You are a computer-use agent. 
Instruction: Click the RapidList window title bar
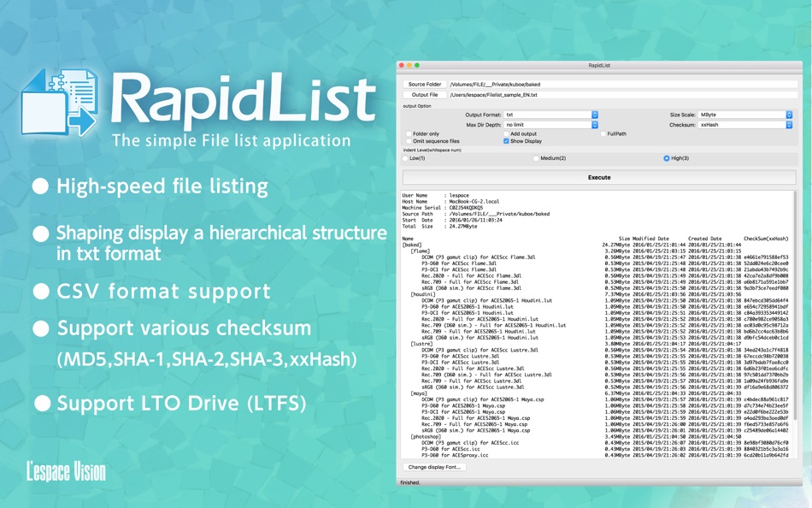point(599,65)
